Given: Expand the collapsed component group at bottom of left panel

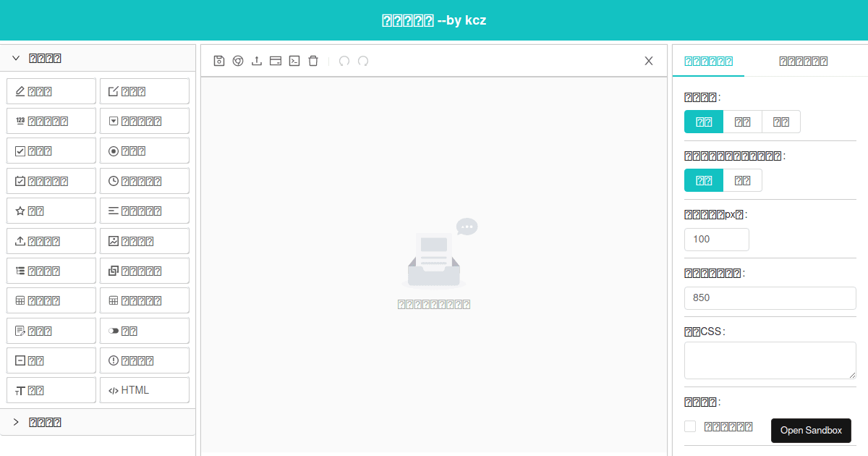Looking at the screenshot, I should click(x=15, y=422).
